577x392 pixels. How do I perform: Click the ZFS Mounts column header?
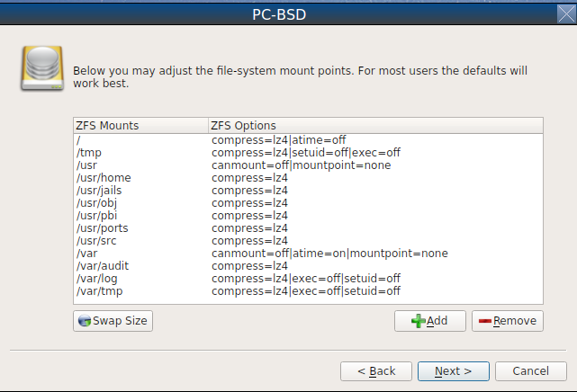click(x=141, y=126)
